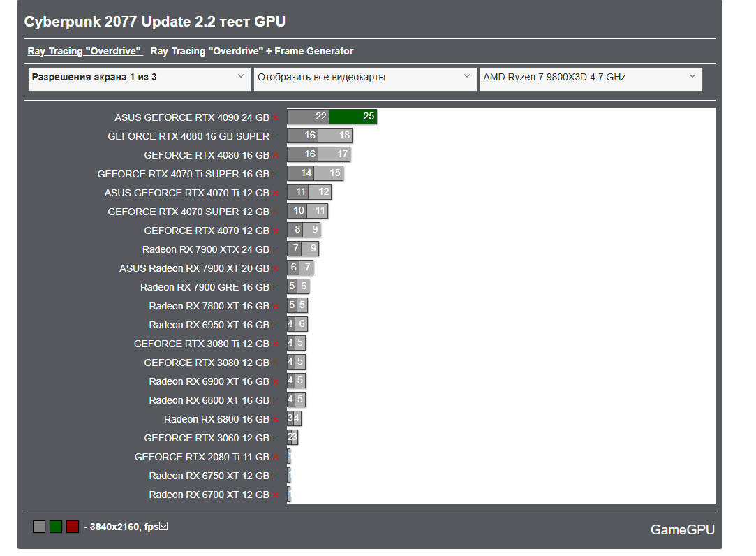
Task: Click red X beside GEFORCE RTX 4080 16 GB
Action: (275, 156)
